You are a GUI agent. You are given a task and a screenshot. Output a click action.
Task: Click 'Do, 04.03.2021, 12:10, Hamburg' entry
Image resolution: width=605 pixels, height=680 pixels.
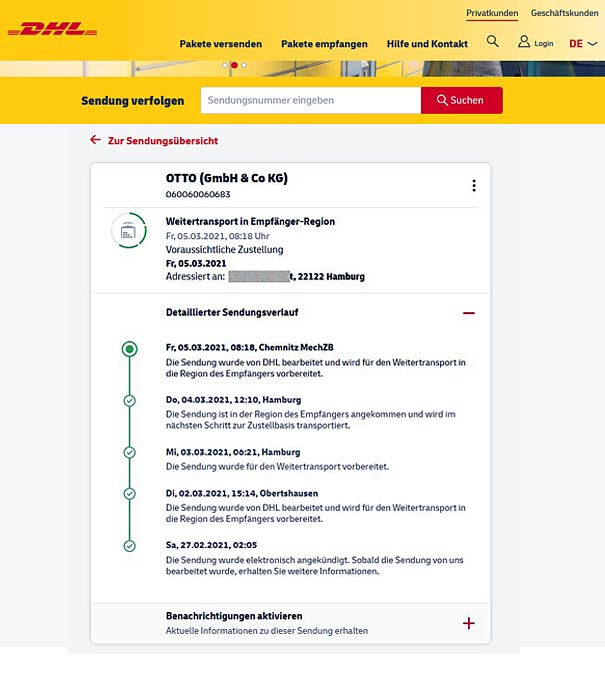click(x=233, y=400)
